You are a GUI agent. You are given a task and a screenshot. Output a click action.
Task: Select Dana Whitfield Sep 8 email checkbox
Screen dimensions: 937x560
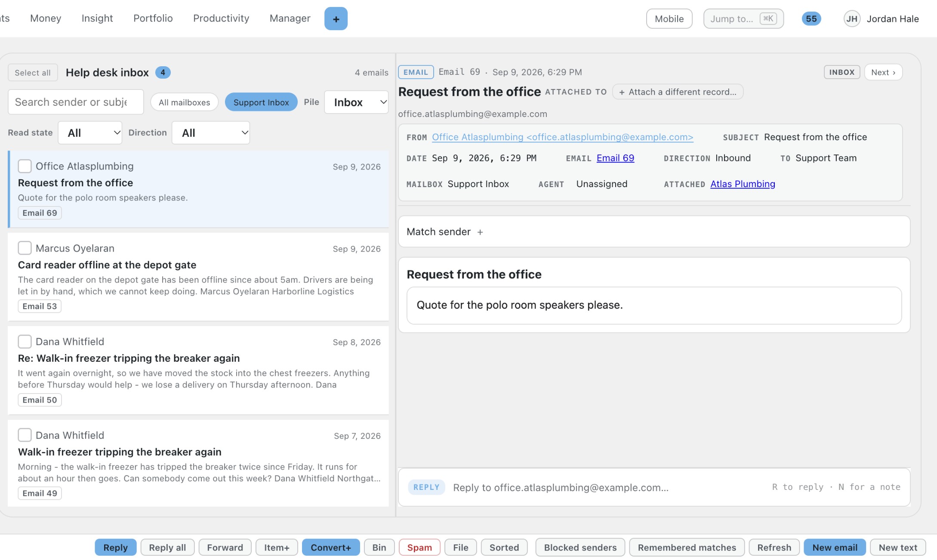[25, 342]
